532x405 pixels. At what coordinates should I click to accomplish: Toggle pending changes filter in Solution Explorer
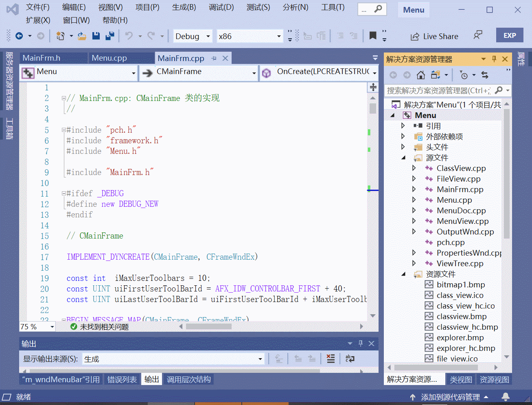[464, 75]
